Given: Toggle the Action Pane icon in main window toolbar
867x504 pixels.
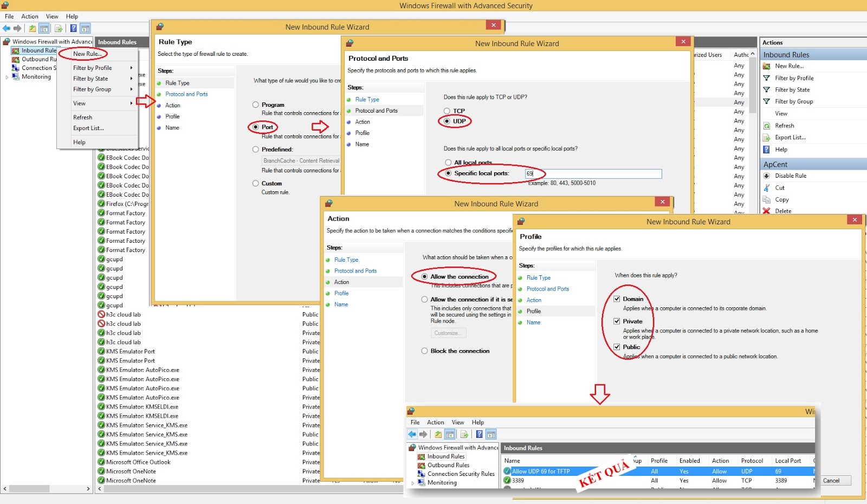Looking at the screenshot, I should [85, 28].
